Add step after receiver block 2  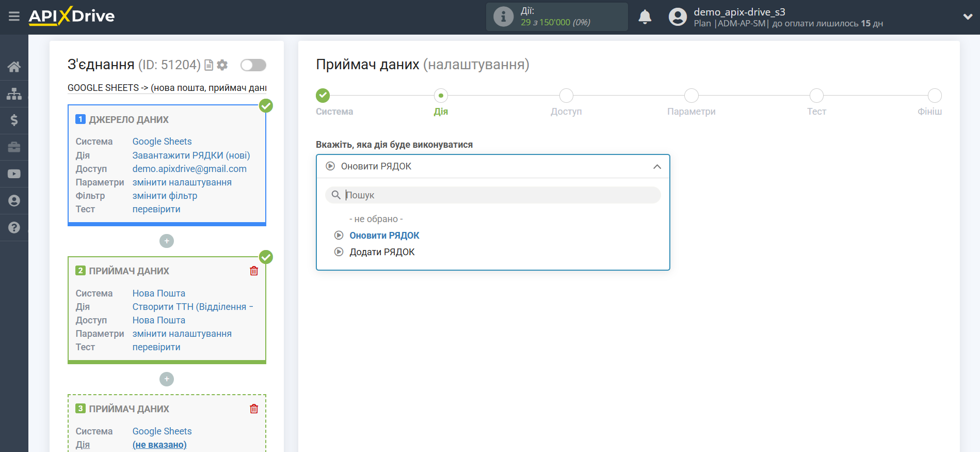166,379
